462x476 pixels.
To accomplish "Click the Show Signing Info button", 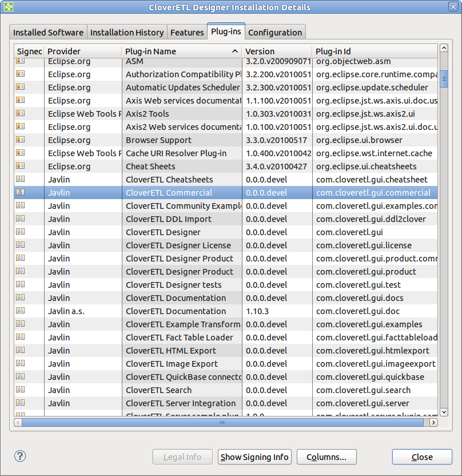I will pyautogui.click(x=254, y=457).
